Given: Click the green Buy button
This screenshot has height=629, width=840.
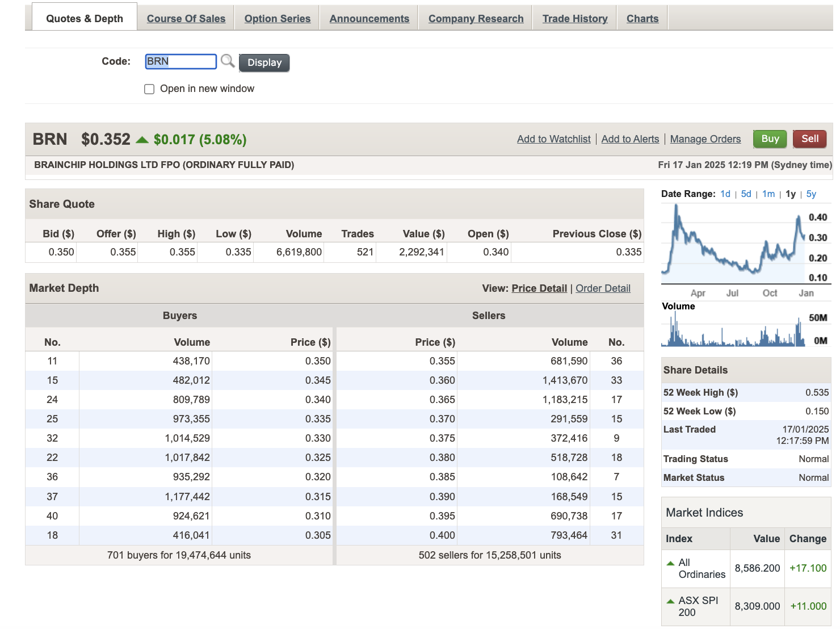Looking at the screenshot, I should 770,139.
